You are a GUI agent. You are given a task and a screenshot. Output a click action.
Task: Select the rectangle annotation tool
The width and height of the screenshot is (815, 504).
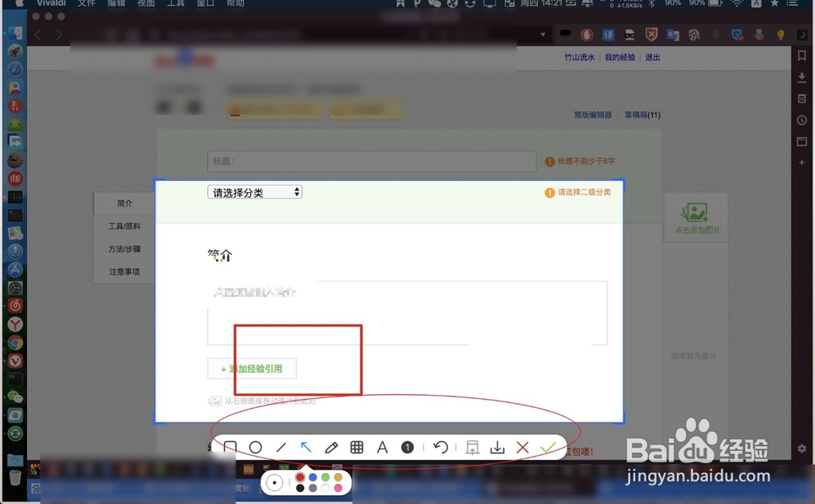[x=229, y=447]
